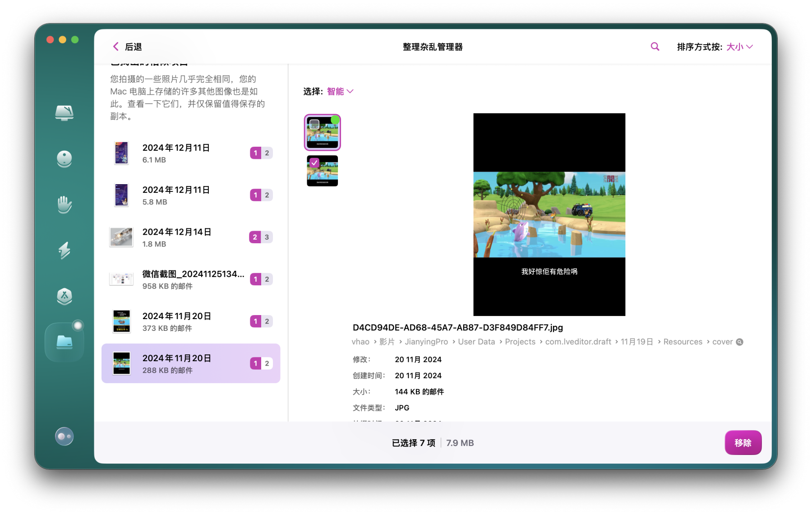Toggle selection count badge for 1.8 MB group
The image size is (812, 515).
[x=255, y=237]
